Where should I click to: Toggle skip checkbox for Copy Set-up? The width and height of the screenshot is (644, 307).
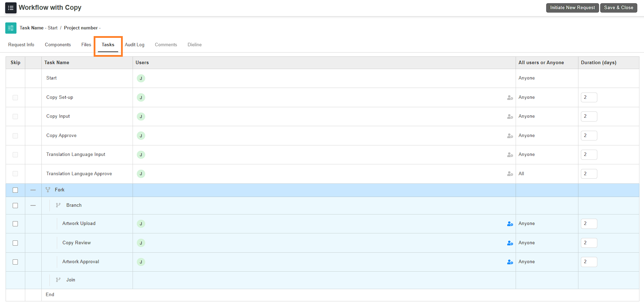click(15, 98)
